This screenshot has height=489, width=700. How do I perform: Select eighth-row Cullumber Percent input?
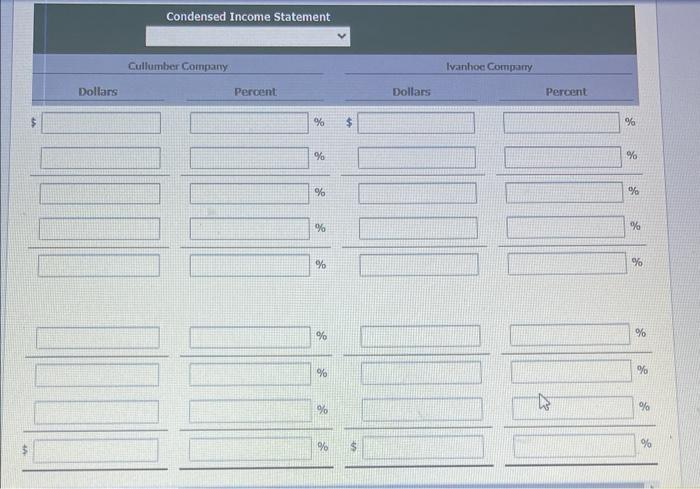tap(250, 411)
